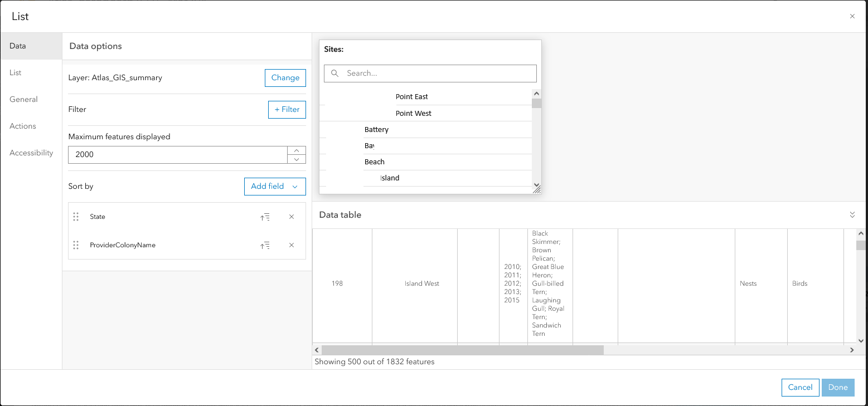This screenshot has width=868, height=406.
Task: Decrease maximum features displayed value
Action: (x=297, y=159)
